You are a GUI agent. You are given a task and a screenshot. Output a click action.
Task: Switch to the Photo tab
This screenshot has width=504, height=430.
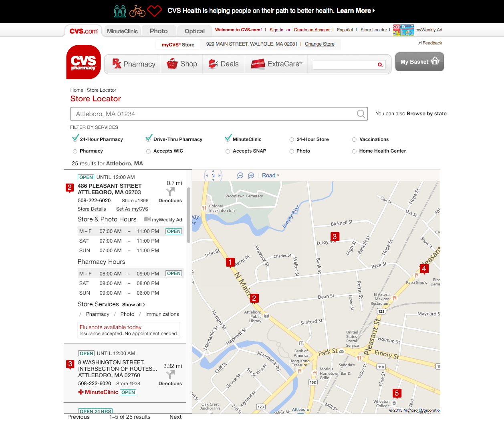pos(159,31)
